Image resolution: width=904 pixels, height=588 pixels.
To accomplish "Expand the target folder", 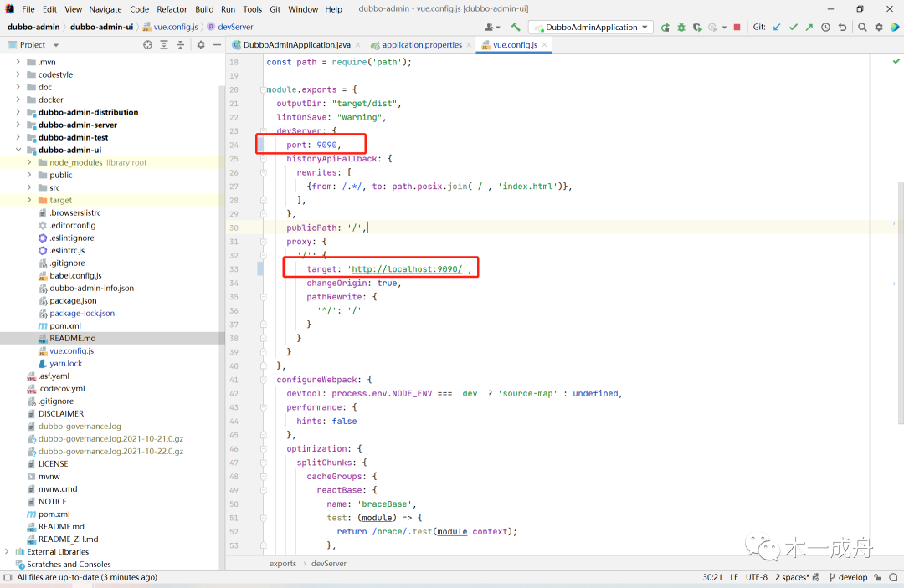I will pos(29,200).
